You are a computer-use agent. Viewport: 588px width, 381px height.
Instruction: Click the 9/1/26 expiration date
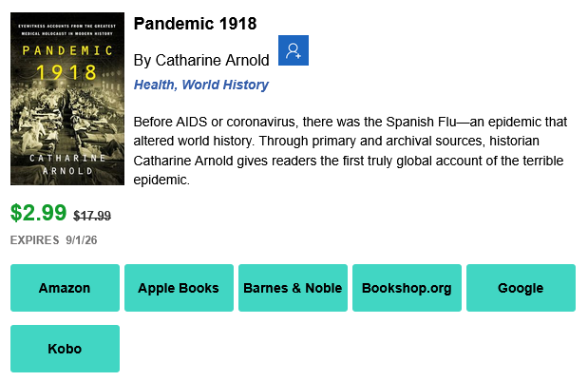pyautogui.click(x=82, y=240)
